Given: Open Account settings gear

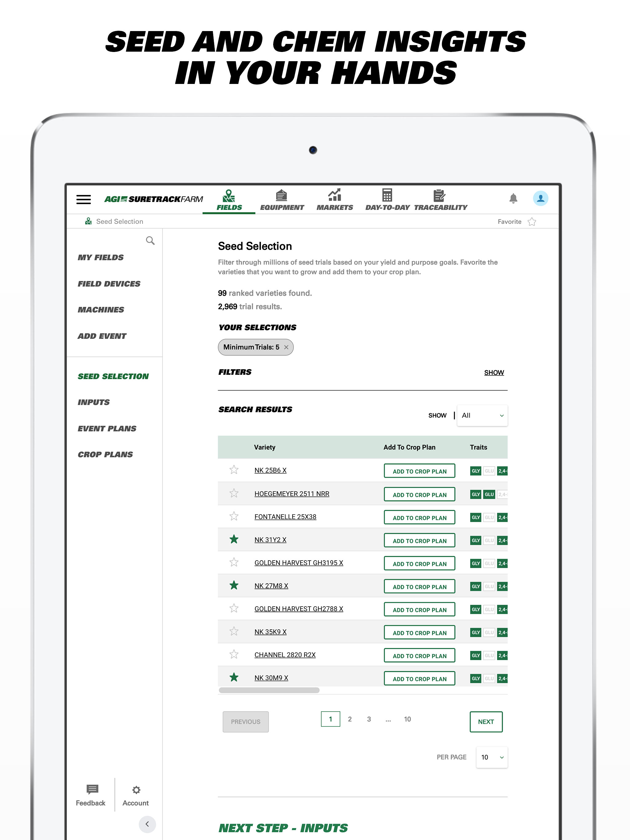Looking at the screenshot, I should coord(136,795).
